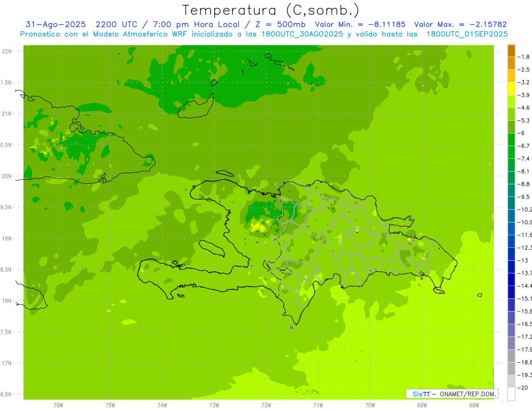
Task: Click the '21N' latitude label
Action: coord(7,114)
